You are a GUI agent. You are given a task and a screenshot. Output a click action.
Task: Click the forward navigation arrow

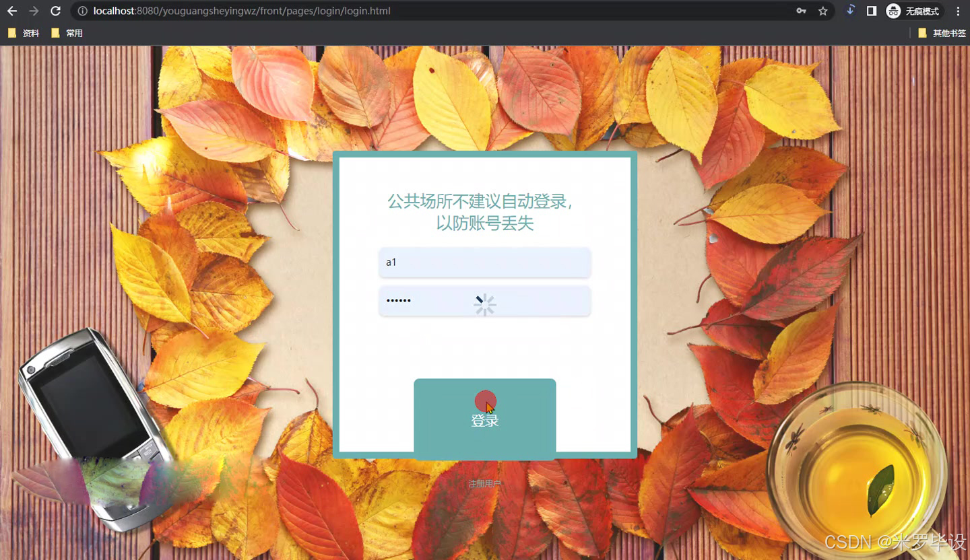pos(35,11)
